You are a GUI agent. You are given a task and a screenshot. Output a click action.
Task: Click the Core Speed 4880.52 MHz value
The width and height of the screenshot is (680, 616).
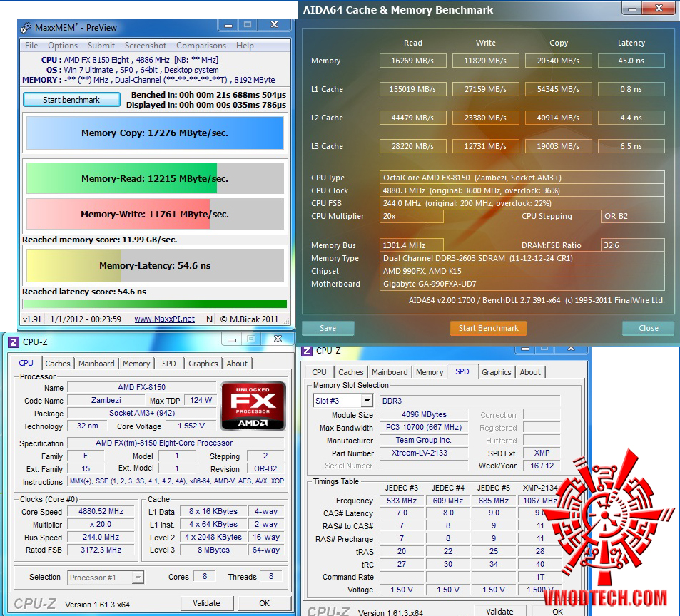[101, 512]
